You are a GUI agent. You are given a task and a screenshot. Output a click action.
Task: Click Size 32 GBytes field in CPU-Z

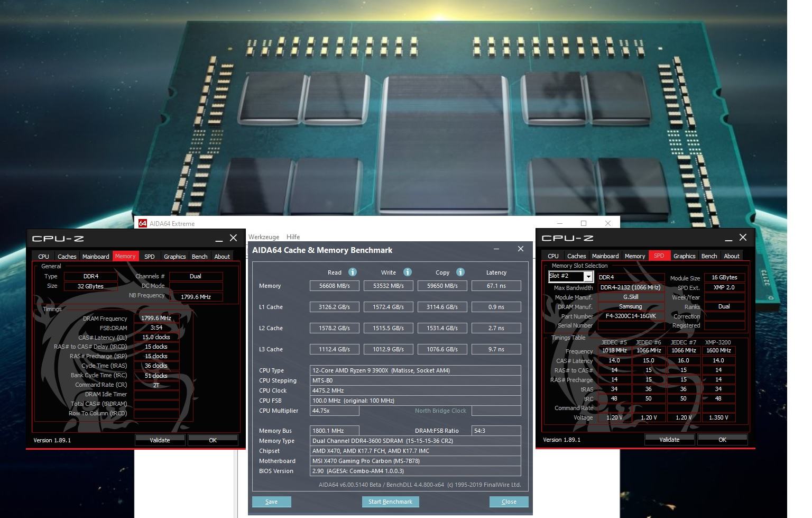pos(90,286)
